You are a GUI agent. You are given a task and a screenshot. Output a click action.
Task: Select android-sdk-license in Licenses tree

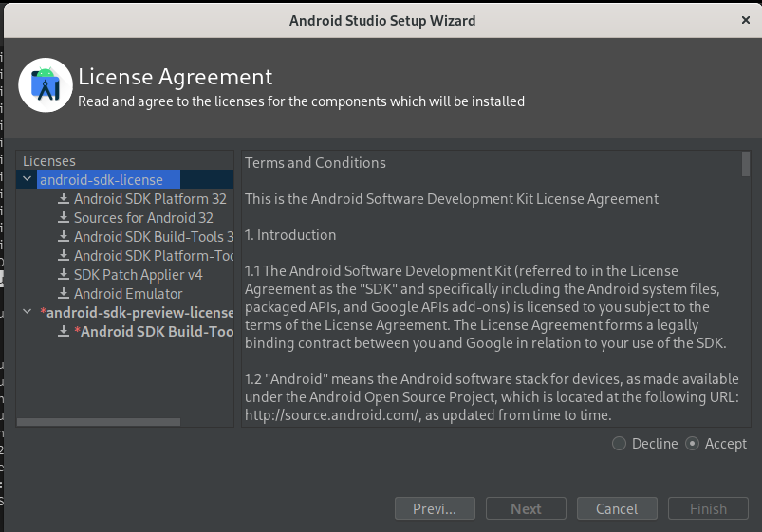[102, 180]
